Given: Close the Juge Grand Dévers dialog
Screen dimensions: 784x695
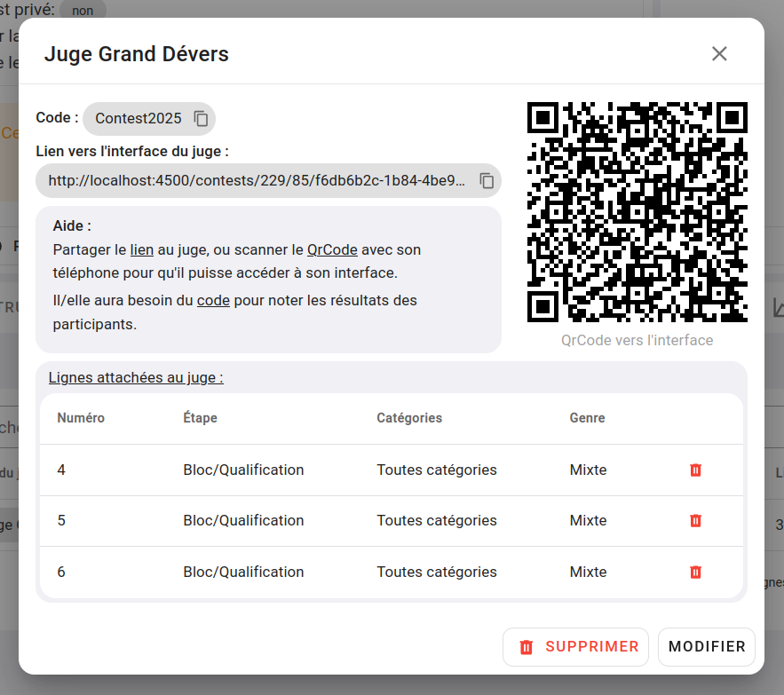Looking at the screenshot, I should [x=719, y=54].
